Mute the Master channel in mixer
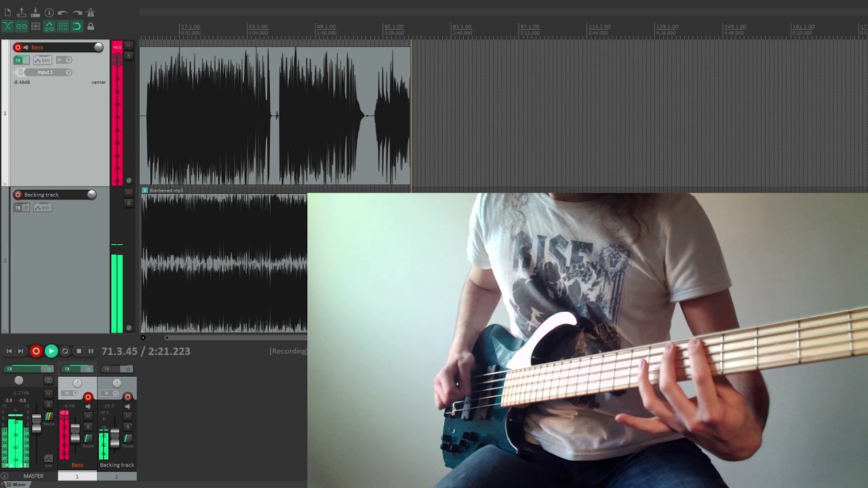 pos(49,394)
